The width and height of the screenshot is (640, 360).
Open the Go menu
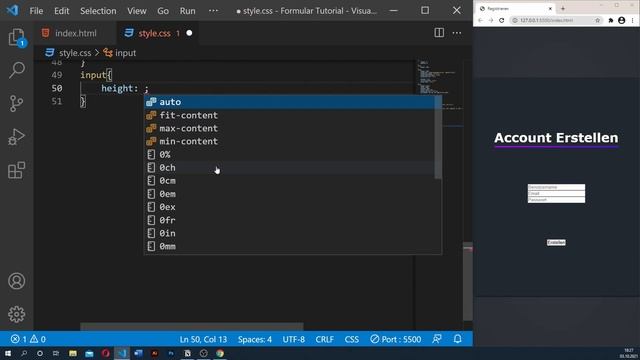[163, 11]
